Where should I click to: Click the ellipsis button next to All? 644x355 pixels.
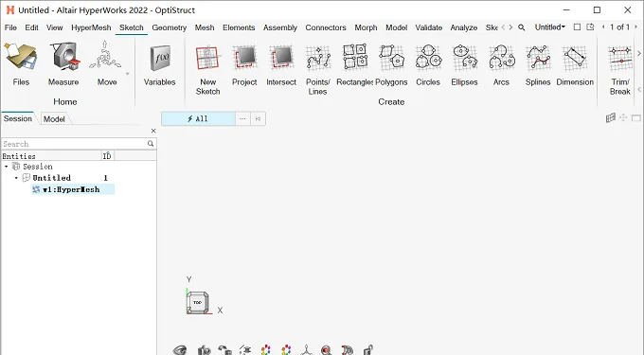pyautogui.click(x=242, y=118)
